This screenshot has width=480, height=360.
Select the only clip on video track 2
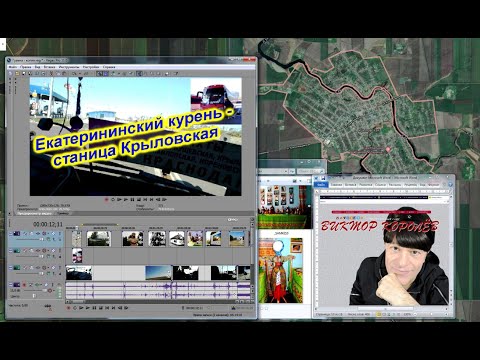coord(77,256)
